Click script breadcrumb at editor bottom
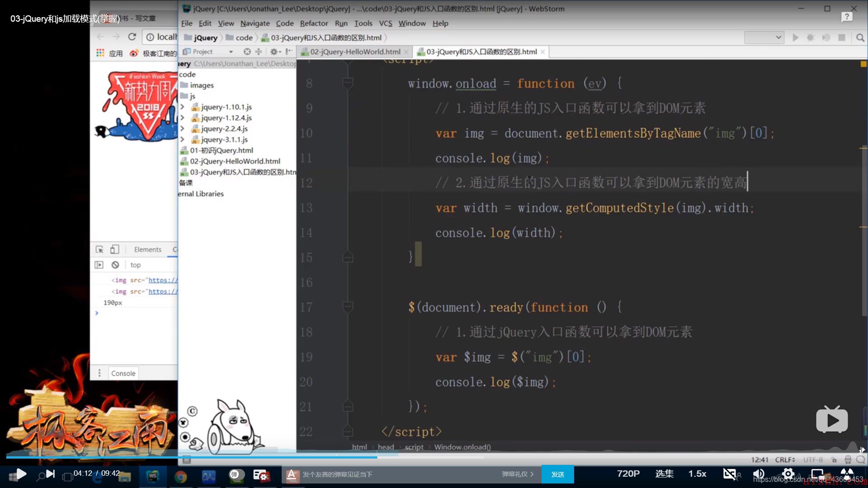The image size is (868, 488). (x=414, y=447)
